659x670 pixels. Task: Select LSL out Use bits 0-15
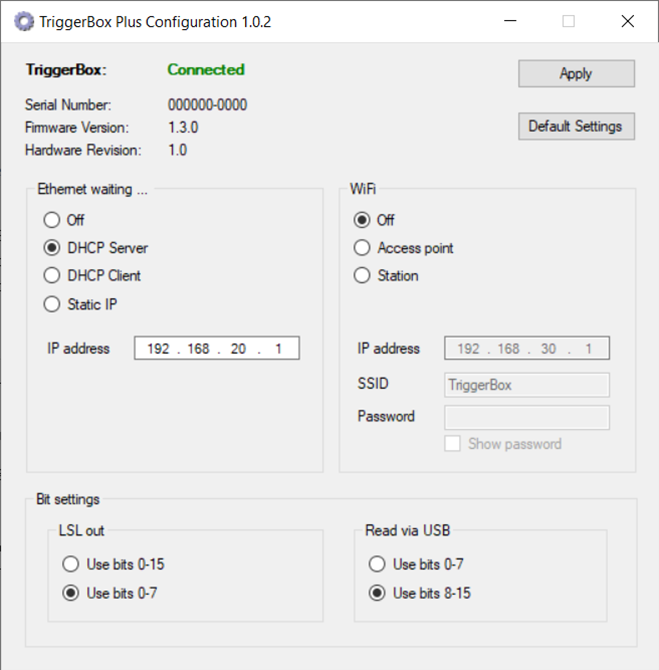pos(71,565)
